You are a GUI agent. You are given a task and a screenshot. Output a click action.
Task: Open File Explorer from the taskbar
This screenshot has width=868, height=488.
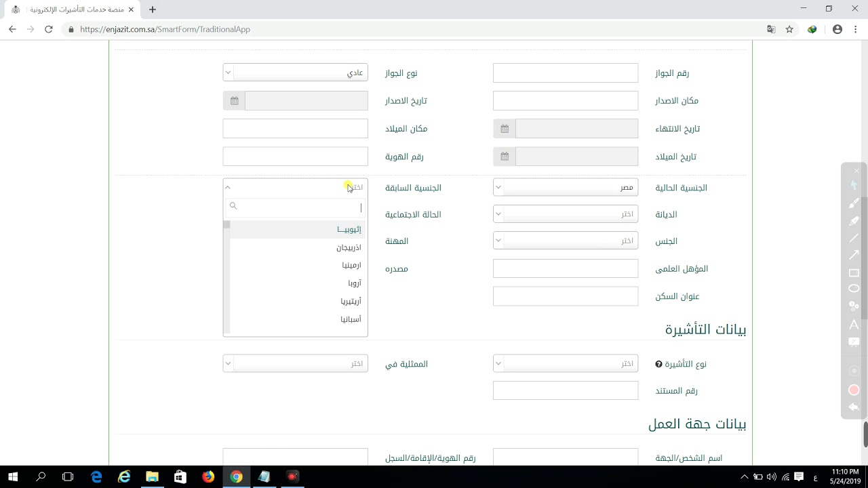(152, 476)
